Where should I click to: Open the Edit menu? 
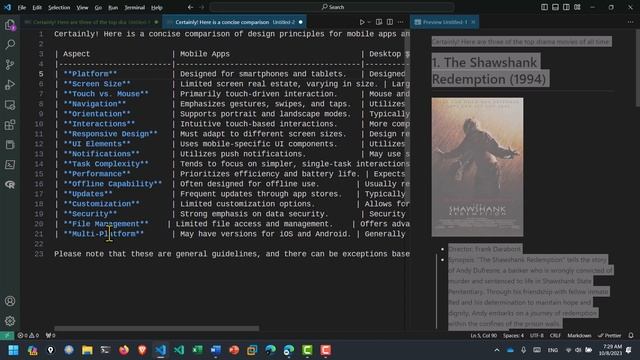(x=37, y=7)
